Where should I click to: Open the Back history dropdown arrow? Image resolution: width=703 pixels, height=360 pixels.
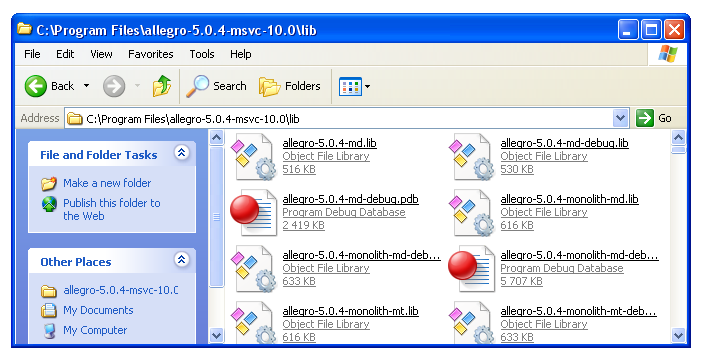tap(87, 86)
